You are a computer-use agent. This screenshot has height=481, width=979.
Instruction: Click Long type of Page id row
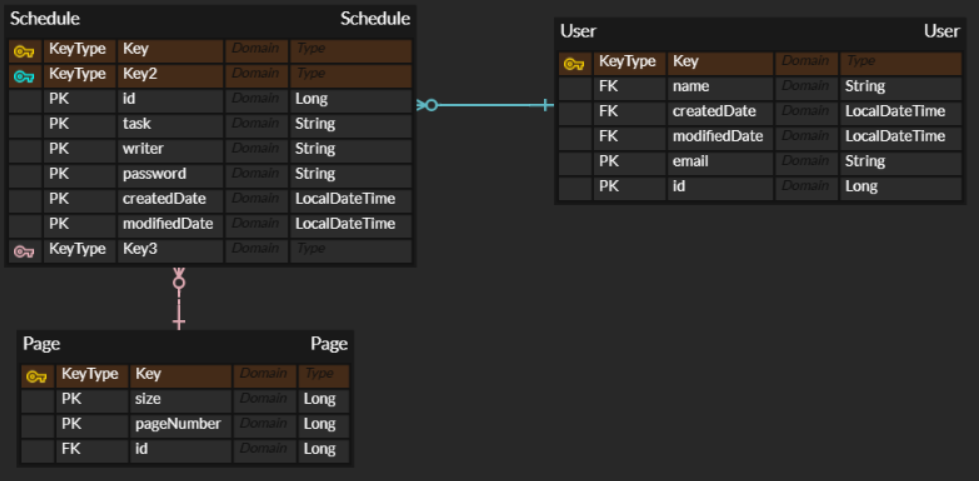click(x=324, y=451)
